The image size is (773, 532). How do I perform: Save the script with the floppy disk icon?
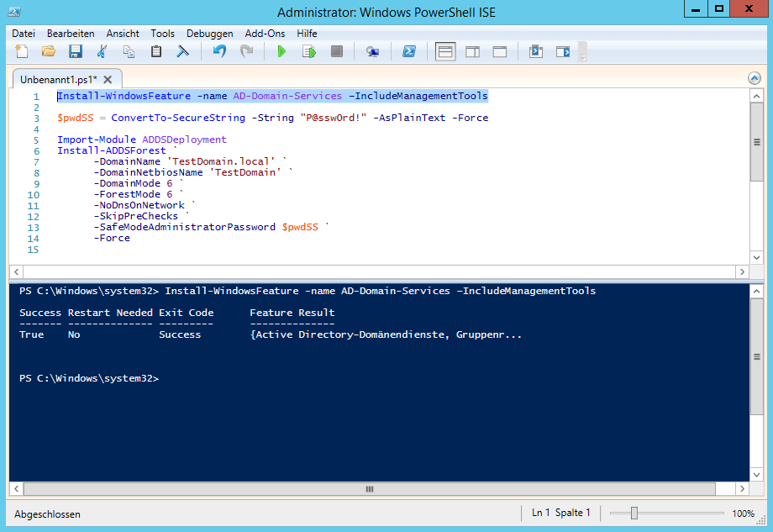tap(75, 52)
